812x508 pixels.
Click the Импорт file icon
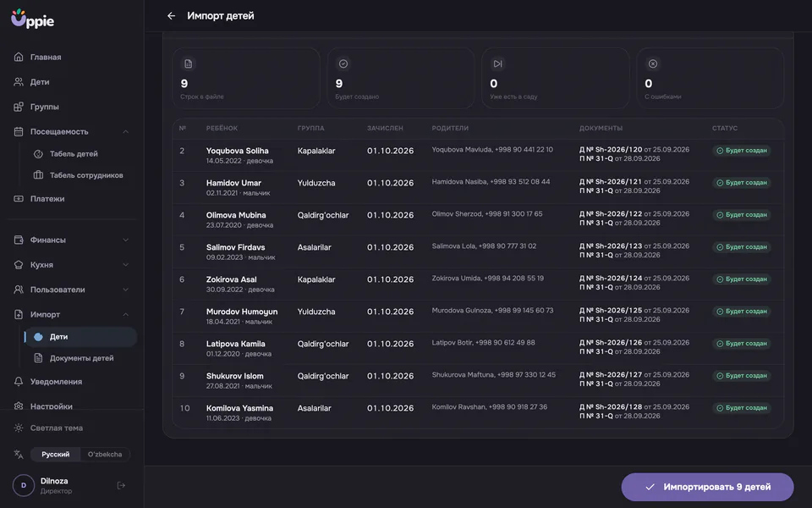click(19, 315)
